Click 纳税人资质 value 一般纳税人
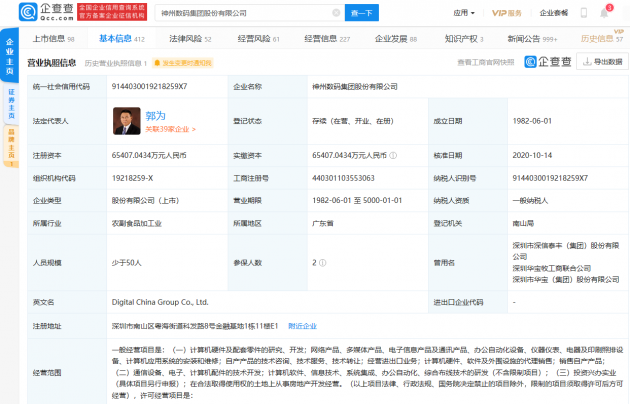630x404 pixels. coord(530,200)
